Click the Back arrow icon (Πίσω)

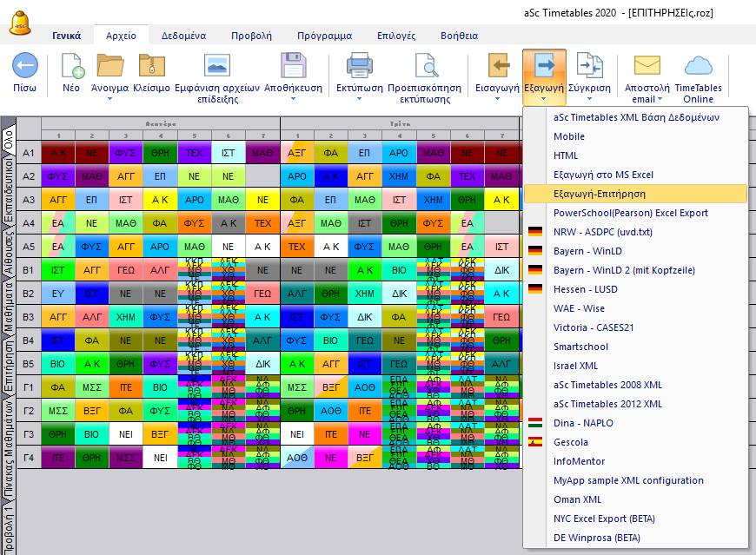(x=24, y=66)
